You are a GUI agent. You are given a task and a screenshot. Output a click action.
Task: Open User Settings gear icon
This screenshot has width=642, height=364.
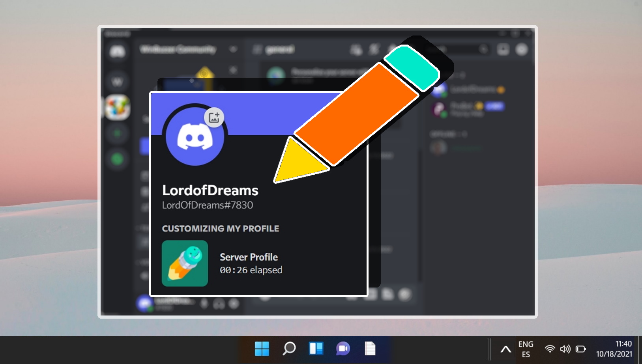tap(234, 304)
